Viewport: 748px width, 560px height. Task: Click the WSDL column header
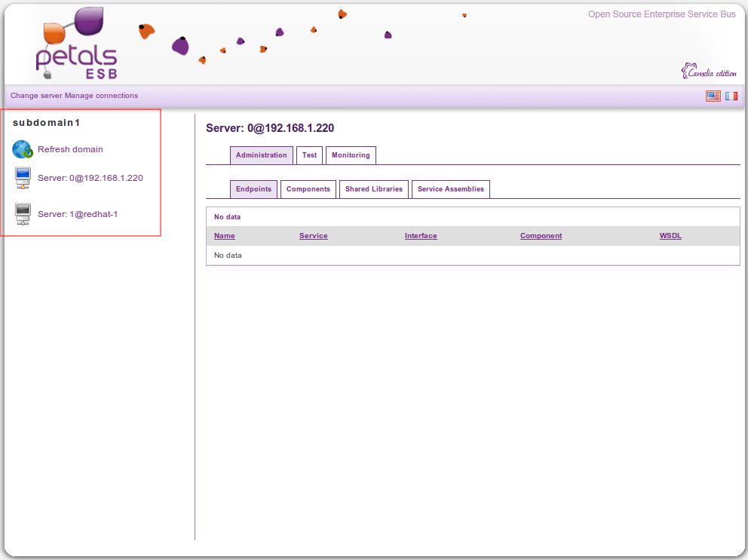point(670,236)
